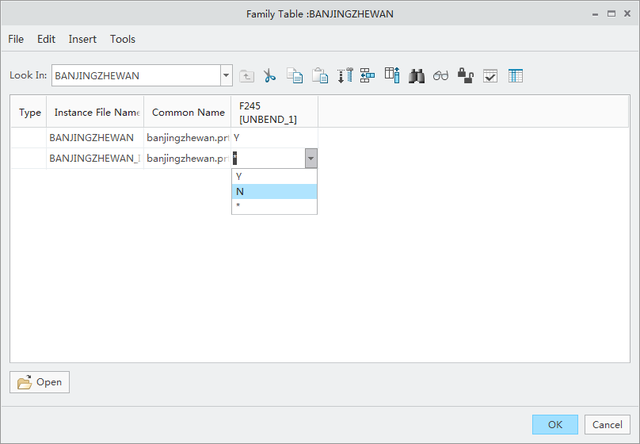Click the Verify instances checkmark icon
Viewport: 640px width, 444px height.
[490, 76]
